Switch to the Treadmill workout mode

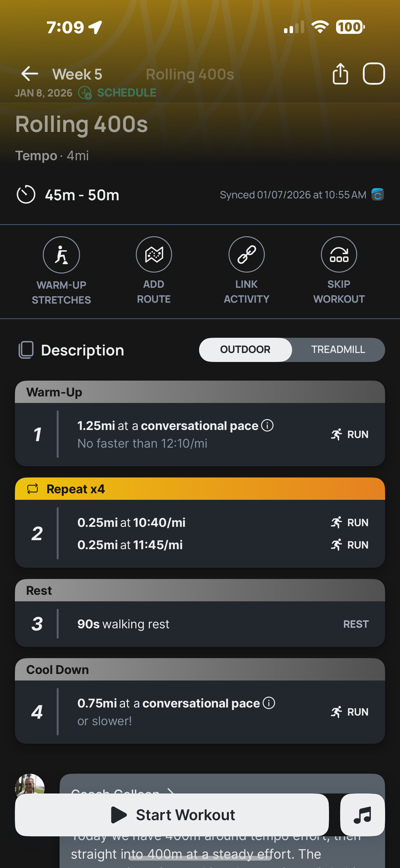(338, 350)
